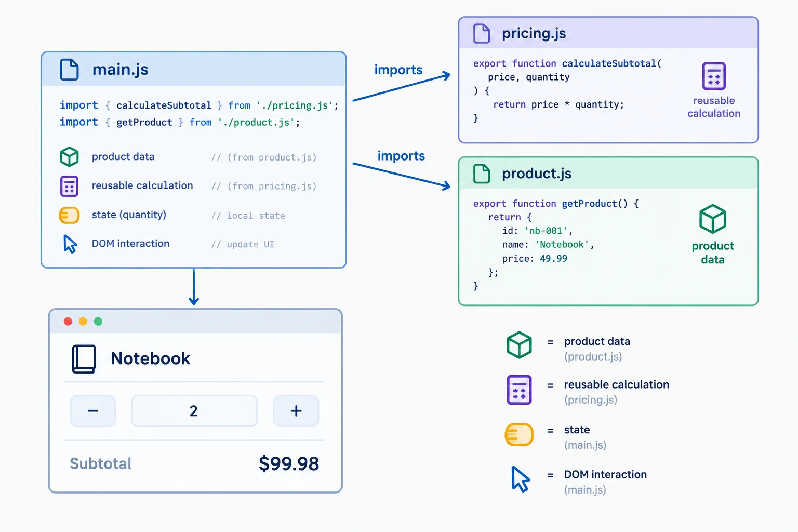Click the 'DOM interaction' row label in main.js
Screen dimensions: 798x532
pyautogui.click(x=130, y=244)
